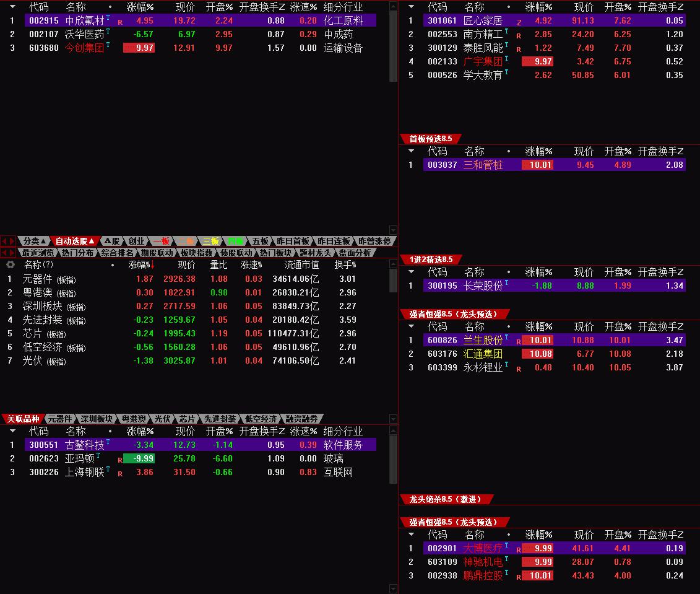Image resolution: width=700 pixels, height=594 pixels.
Task: Open the 自动选股 dropdown tab
Action: coord(74,241)
